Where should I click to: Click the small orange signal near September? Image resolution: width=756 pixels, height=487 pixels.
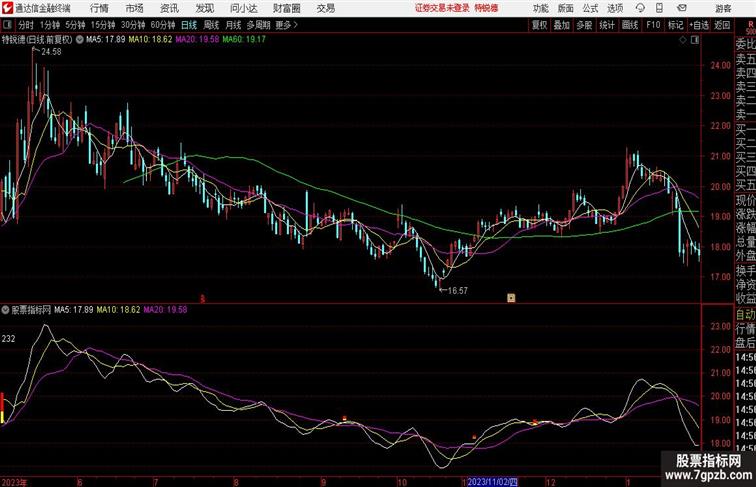(x=344, y=419)
